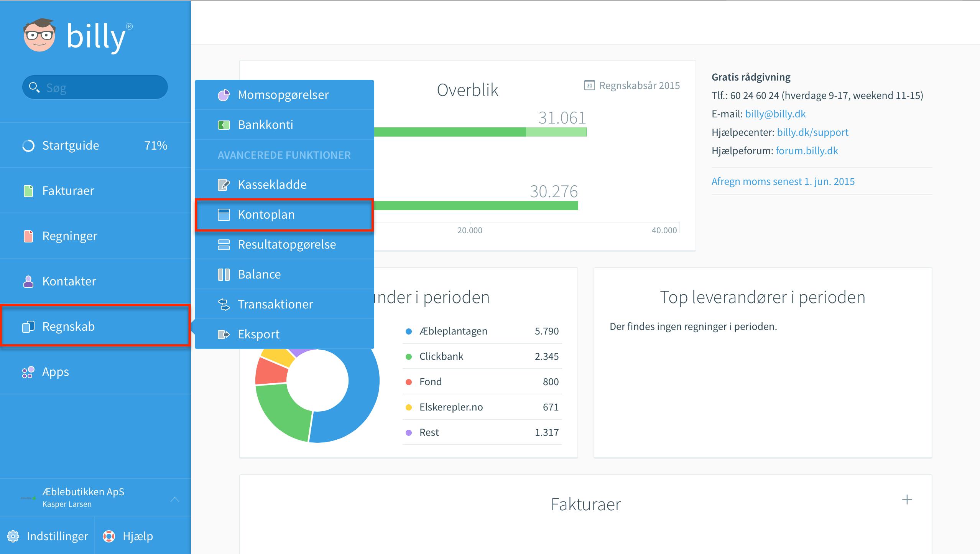
Task: Click the Eksport arrow icon
Action: (224, 334)
